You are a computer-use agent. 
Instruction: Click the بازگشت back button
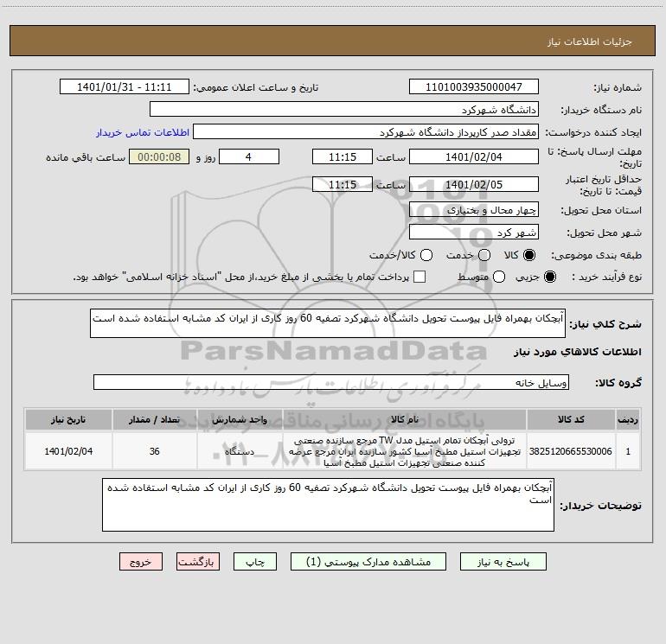pos(198,562)
